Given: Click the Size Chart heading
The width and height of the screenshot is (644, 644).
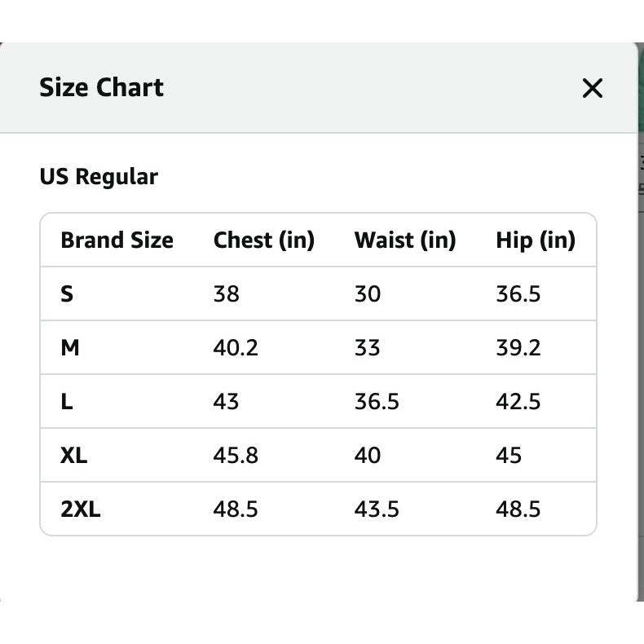Looking at the screenshot, I should click(x=101, y=87).
